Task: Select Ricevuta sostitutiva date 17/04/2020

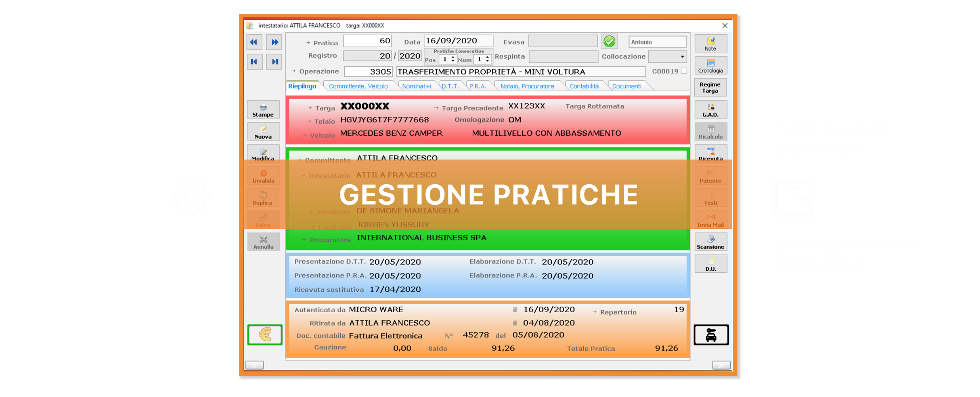Action: point(395,289)
